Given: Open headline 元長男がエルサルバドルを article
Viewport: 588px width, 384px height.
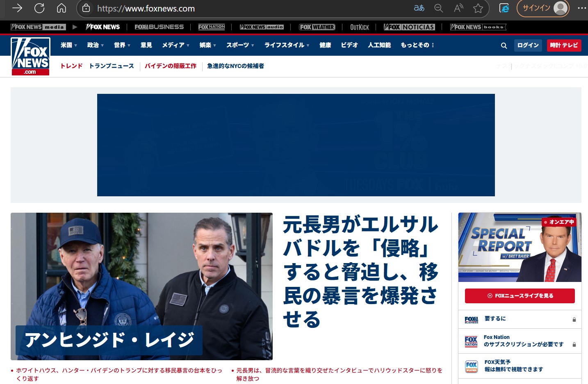Looking at the screenshot, I should pyautogui.click(x=361, y=271).
